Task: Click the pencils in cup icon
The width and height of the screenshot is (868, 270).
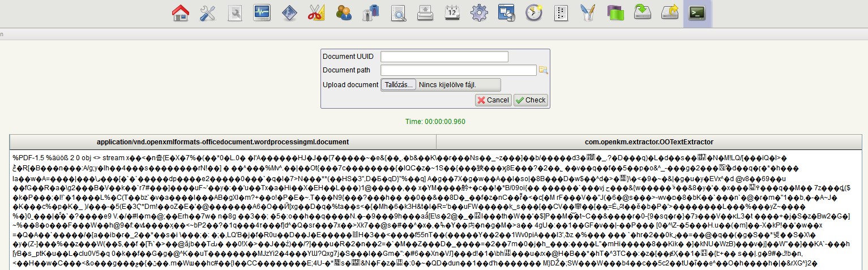Action: click(x=588, y=13)
